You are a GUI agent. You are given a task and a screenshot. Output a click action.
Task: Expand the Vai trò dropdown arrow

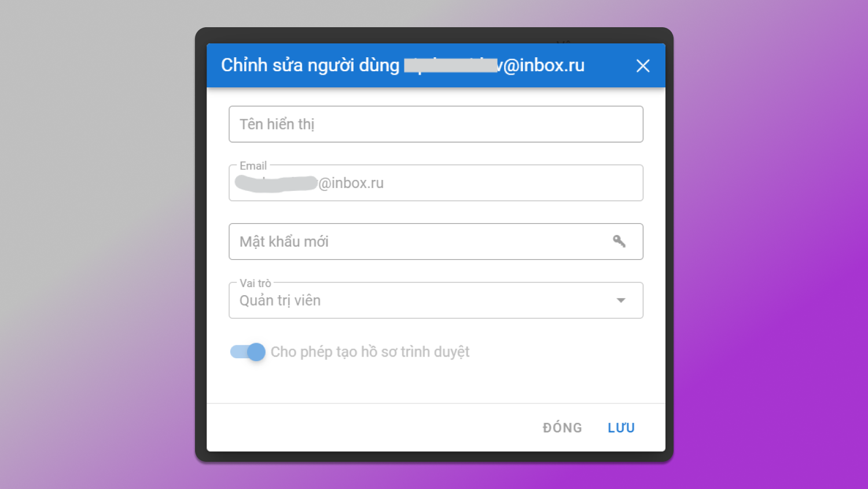(621, 300)
